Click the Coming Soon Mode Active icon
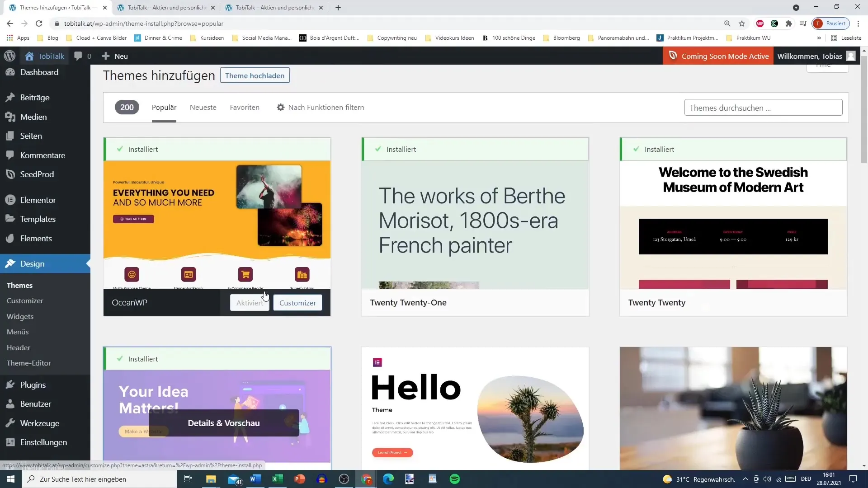The height and width of the screenshot is (488, 868). [x=674, y=56]
